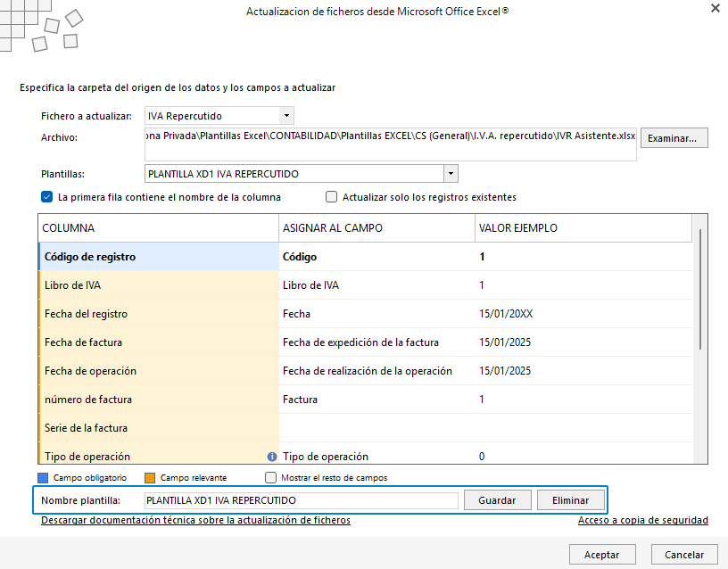The image size is (728, 569).
Task: Click Guardar to save the template
Action: tap(497, 500)
